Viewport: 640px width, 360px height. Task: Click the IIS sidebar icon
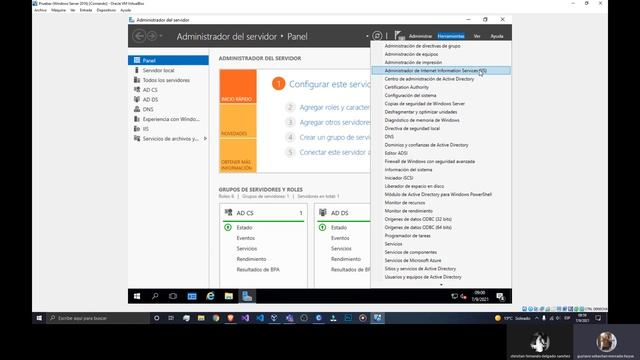pyautogui.click(x=137, y=129)
